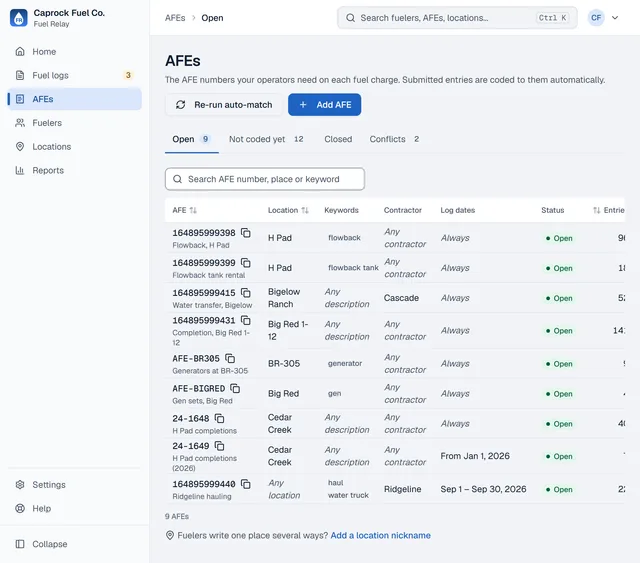Copy AFE number 164895999415
The image size is (640, 563).
tap(246, 293)
